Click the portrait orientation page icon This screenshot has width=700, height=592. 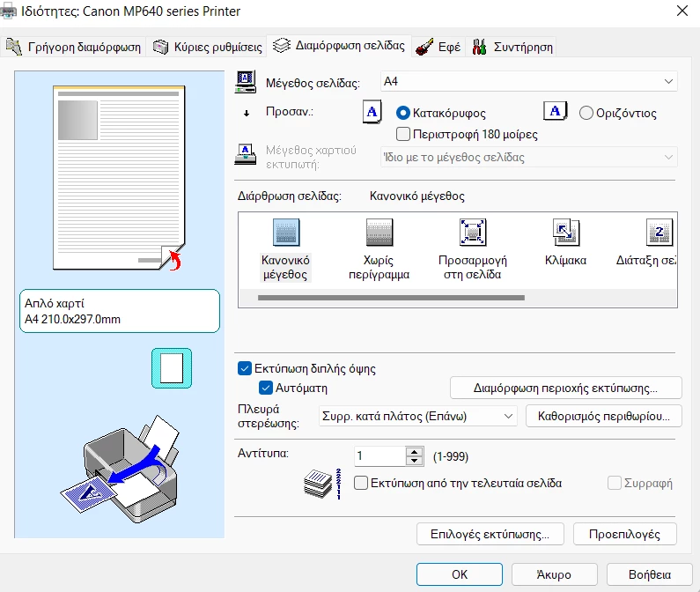pos(372,112)
